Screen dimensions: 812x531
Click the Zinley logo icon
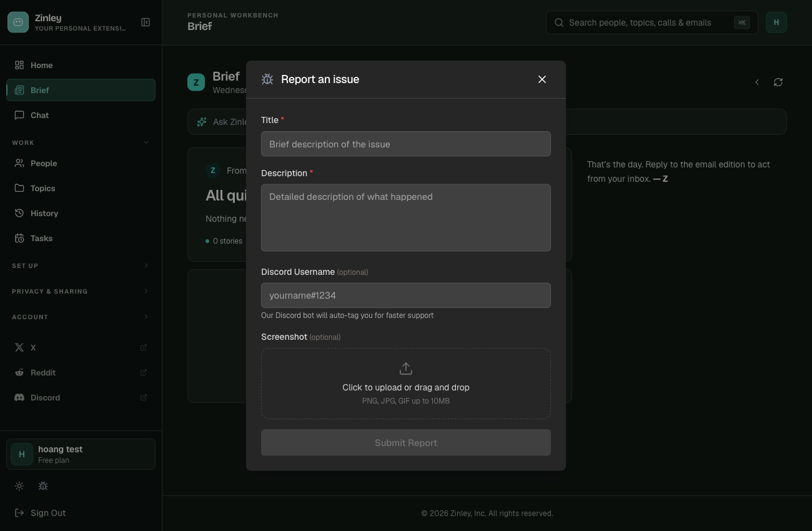click(x=18, y=22)
